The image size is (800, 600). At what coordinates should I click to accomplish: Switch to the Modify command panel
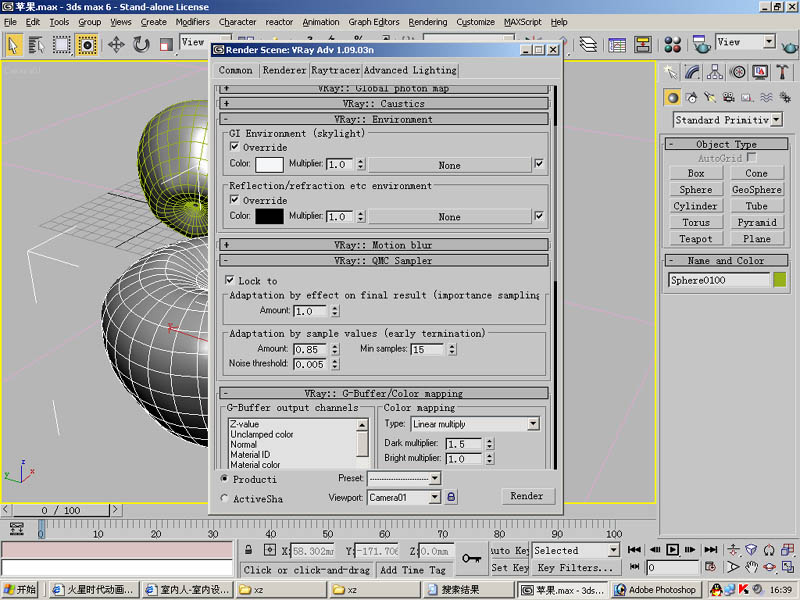point(692,72)
